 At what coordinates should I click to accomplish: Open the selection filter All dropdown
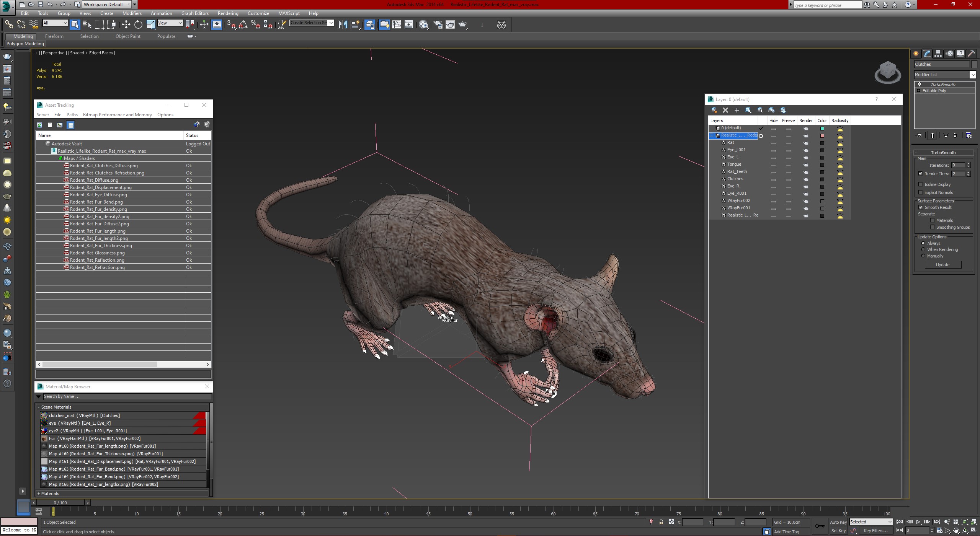pyautogui.click(x=55, y=23)
